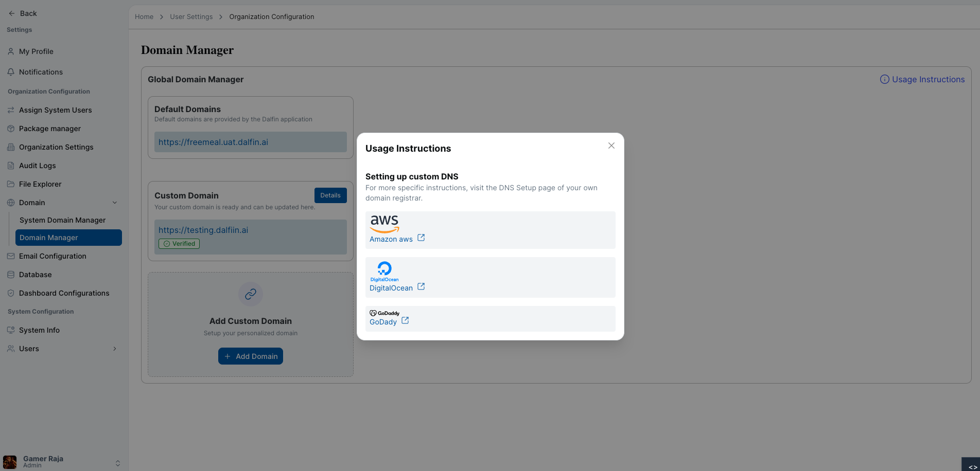Click the DigitalOcean logo
This screenshot has width=980, height=471.
tap(384, 271)
